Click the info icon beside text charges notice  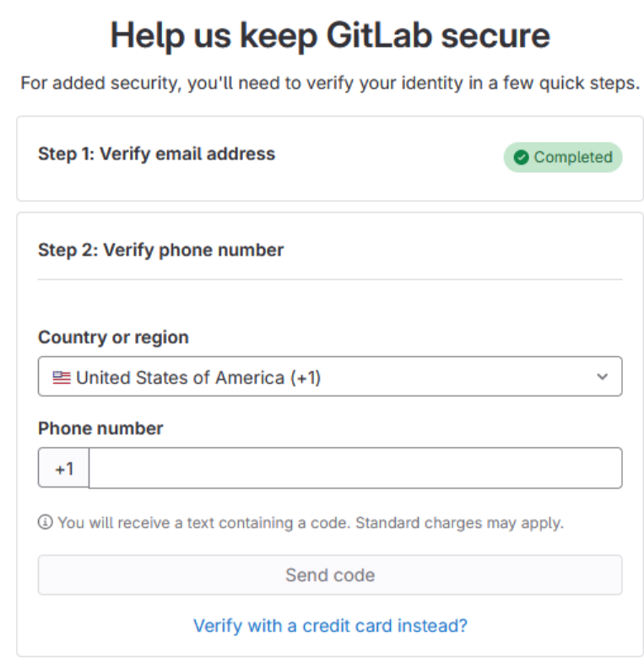46,522
